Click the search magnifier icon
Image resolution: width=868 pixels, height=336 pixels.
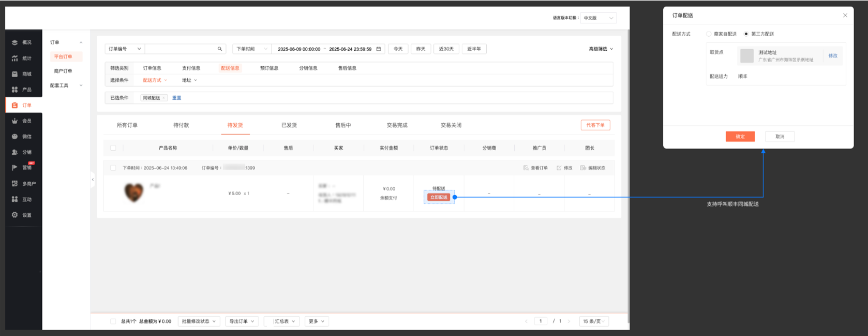click(x=220, y=49)
